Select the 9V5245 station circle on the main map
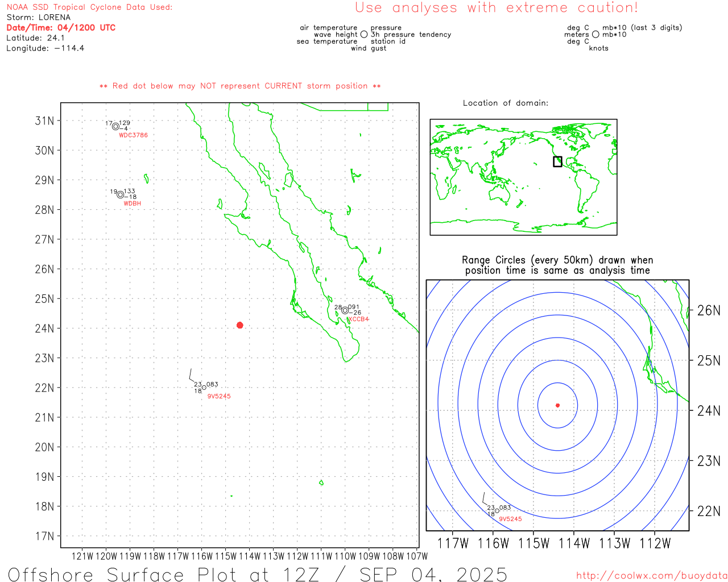Viewport: 728px width, 582px height. point(204,388)
